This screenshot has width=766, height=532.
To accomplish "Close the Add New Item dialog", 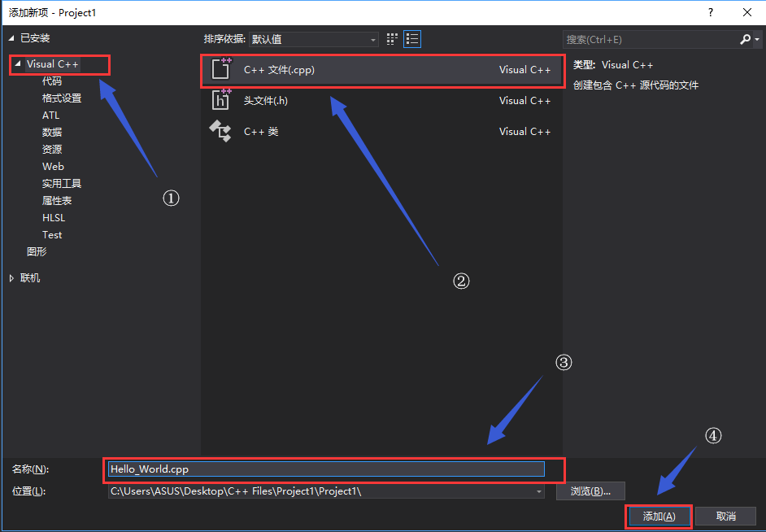I will 747,13.
